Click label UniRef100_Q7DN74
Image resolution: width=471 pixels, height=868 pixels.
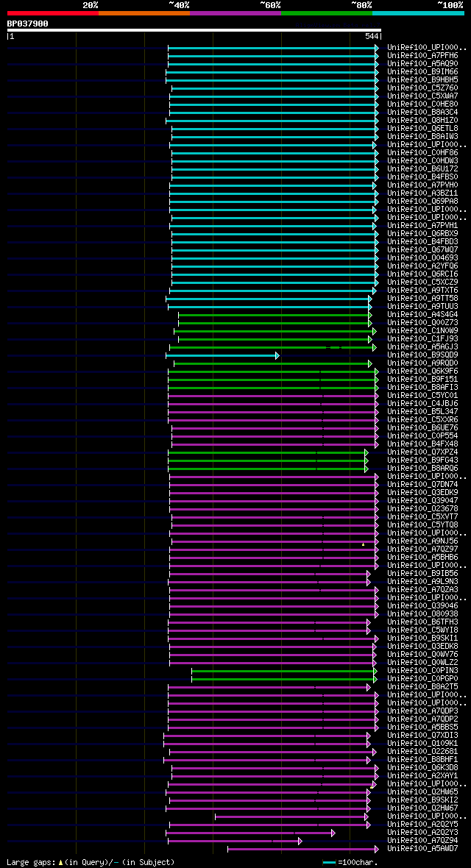422,485
